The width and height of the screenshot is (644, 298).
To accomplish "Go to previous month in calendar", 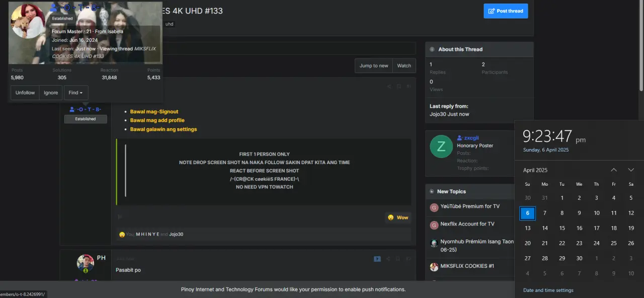I will click(x=614, y=170).
